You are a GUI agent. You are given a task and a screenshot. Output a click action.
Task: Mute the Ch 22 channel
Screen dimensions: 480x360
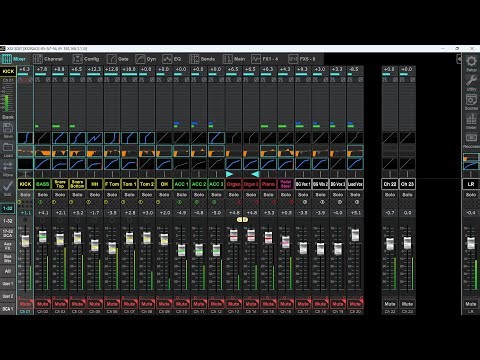click(390, 304)
